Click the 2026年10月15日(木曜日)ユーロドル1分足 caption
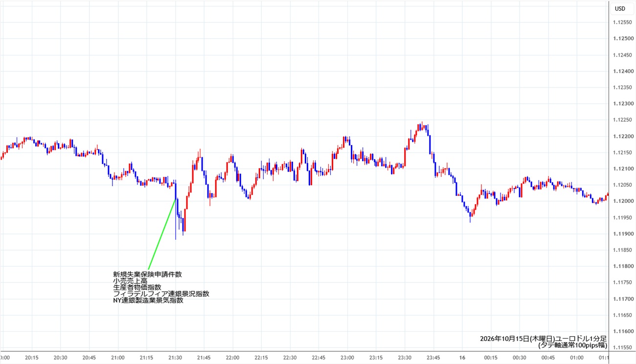This screenshot has height=364, width=636. pyautogui.click(x=544, y=338)
